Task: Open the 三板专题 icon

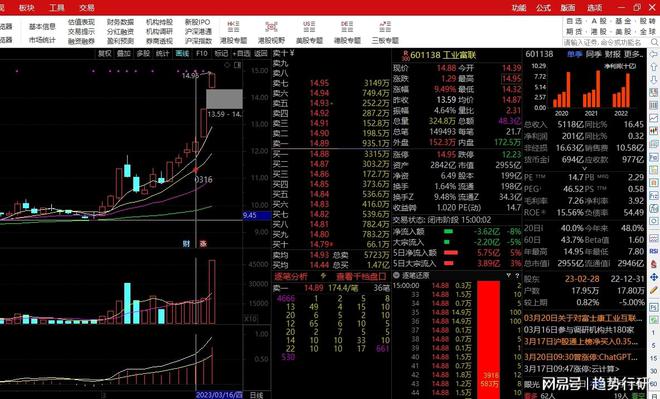Action: 385,27
